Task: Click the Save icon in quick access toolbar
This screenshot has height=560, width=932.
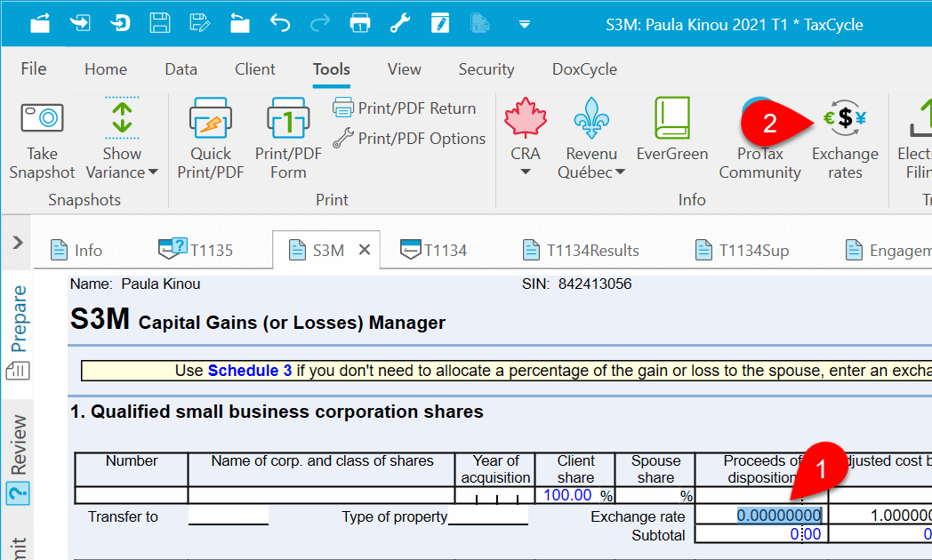Action: point(159,24)
